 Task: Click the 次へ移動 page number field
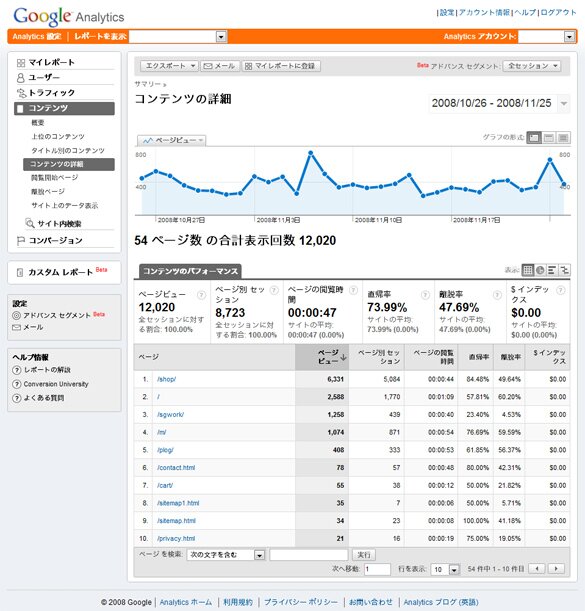coord(377,569)
